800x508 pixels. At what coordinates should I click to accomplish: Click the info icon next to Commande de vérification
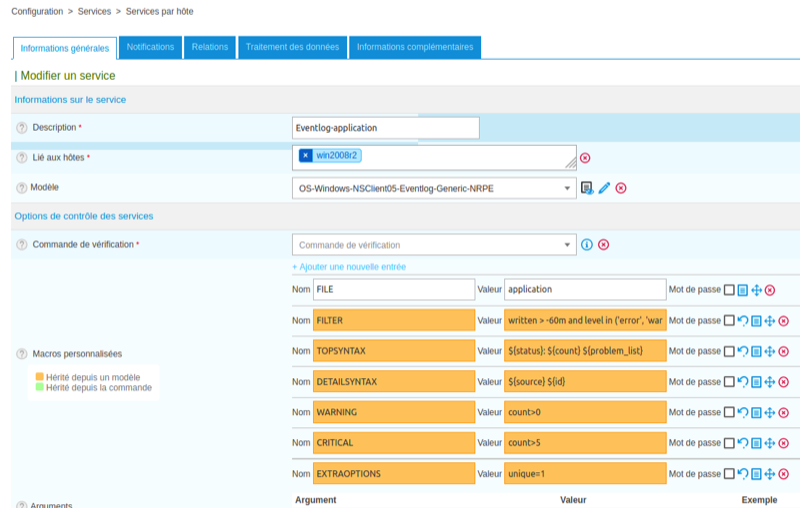point(587,245)
